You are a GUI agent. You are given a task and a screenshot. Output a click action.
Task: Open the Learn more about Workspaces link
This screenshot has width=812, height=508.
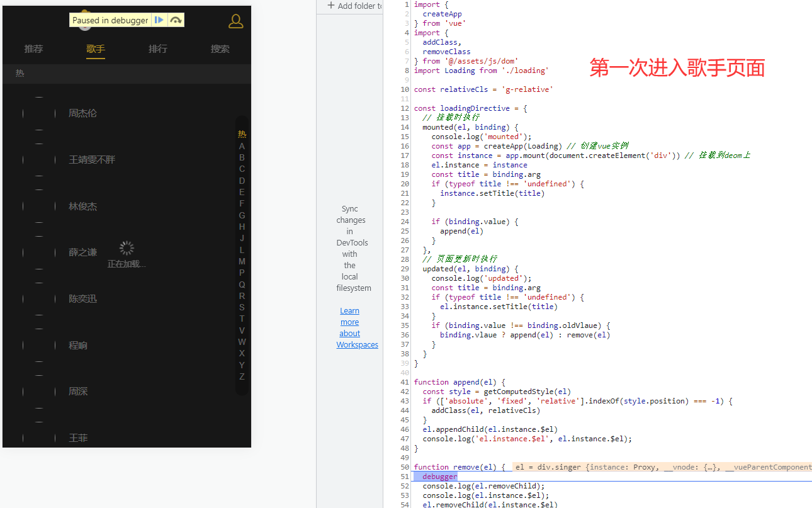click(x=357, y=327)
